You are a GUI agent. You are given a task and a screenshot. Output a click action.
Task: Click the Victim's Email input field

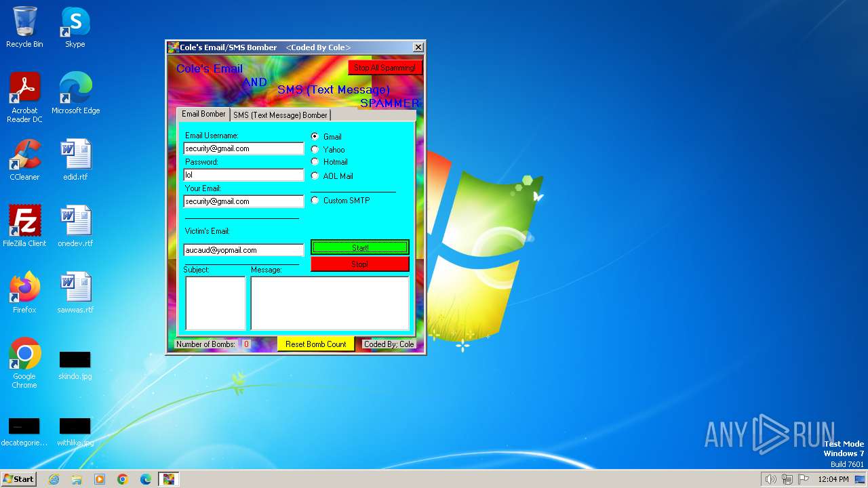243,250
